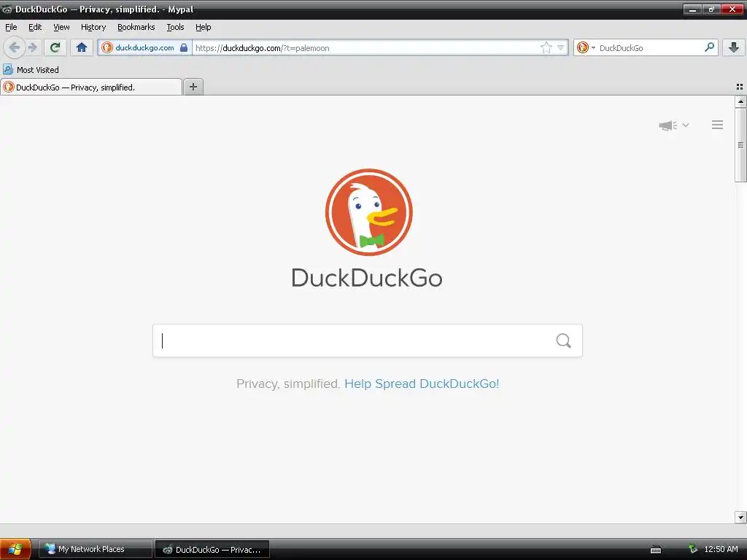Image resolution: width=747 pixels, height=560 pixels.
Task: Click the DuckDuckGo megaphone icon
Action: point(668,125)
